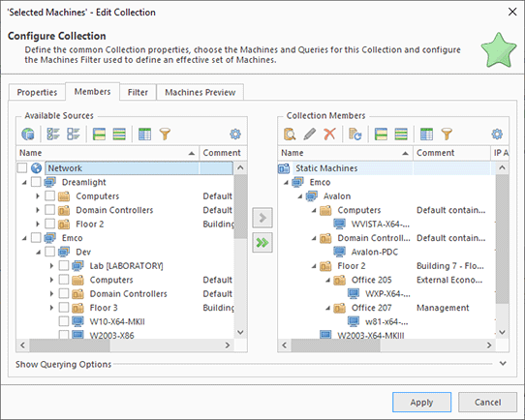
Task: Collapse the Avalon node in Collection Members
Action: point(300,196)
